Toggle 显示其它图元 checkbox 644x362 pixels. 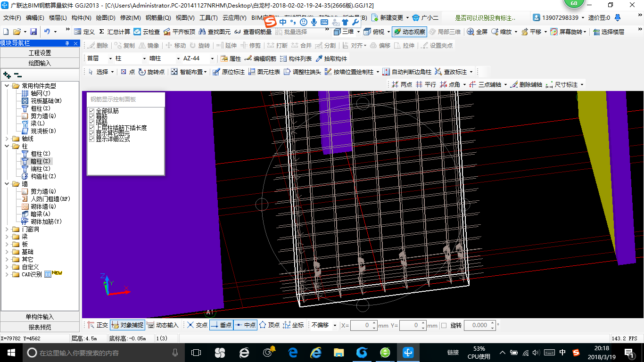tap(92, 133)
